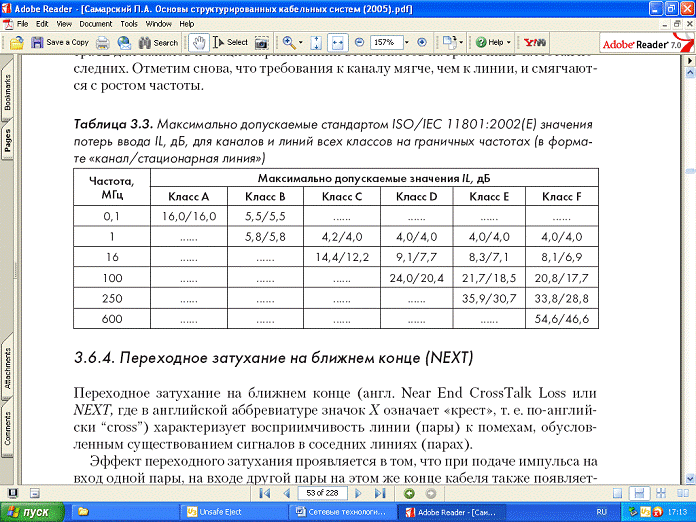Click the zoom in plus button
The height and width of the screenshot is (522, 696).
pyautogui.click(x=421, y=43)
